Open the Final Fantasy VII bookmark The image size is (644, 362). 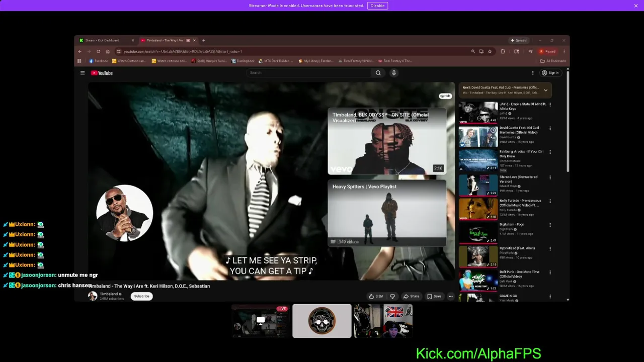tap(355, 61)
